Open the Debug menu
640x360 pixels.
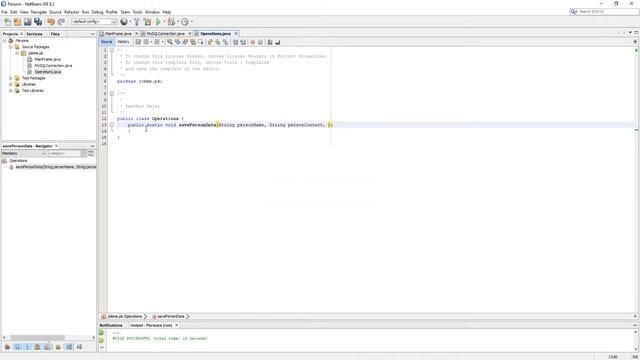tap(97, 12)
